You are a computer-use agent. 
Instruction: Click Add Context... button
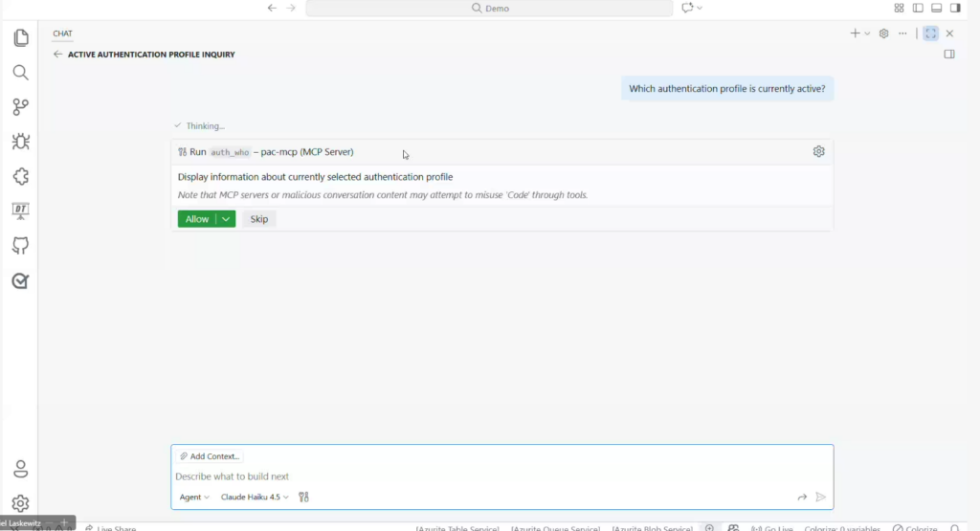[210, 456]
